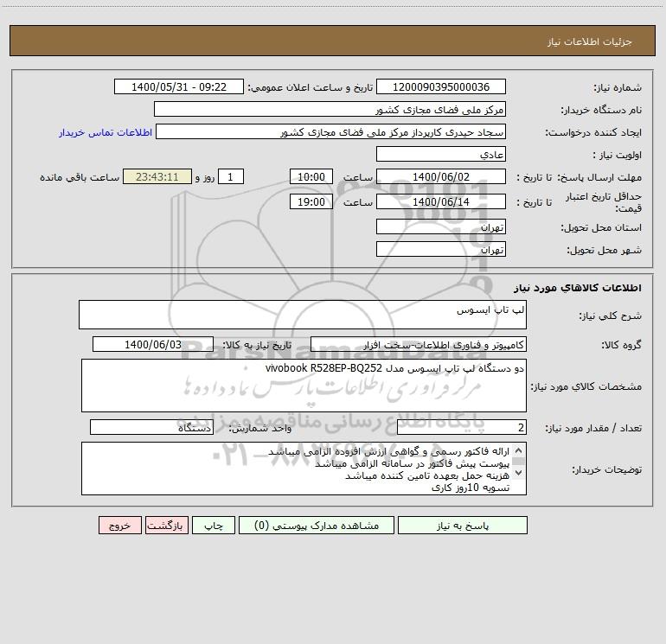Click the پاسخ به نیاز button
Viewport: 666px width, 644px height.
(463, 526)
